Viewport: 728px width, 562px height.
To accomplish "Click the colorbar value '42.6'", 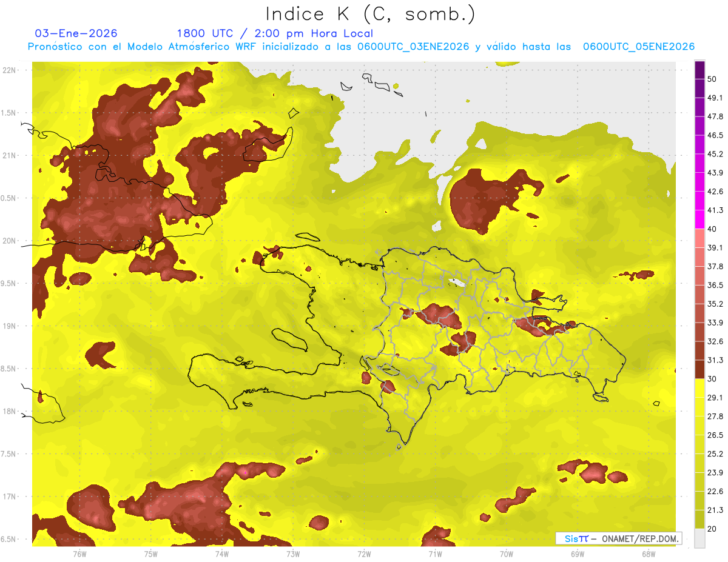I will pyautogui.click(x=715, y=192).
